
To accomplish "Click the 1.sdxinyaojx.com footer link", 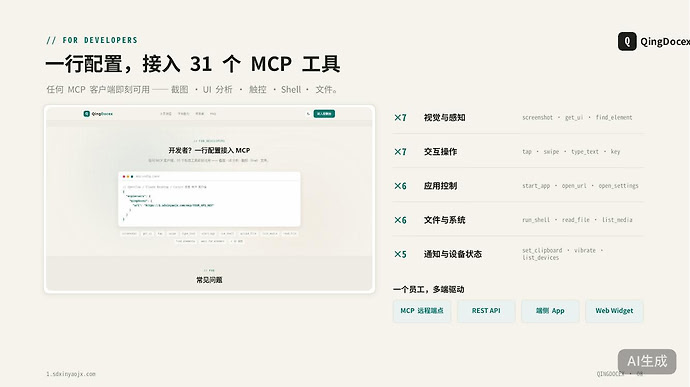I will (x=71, y=374).
